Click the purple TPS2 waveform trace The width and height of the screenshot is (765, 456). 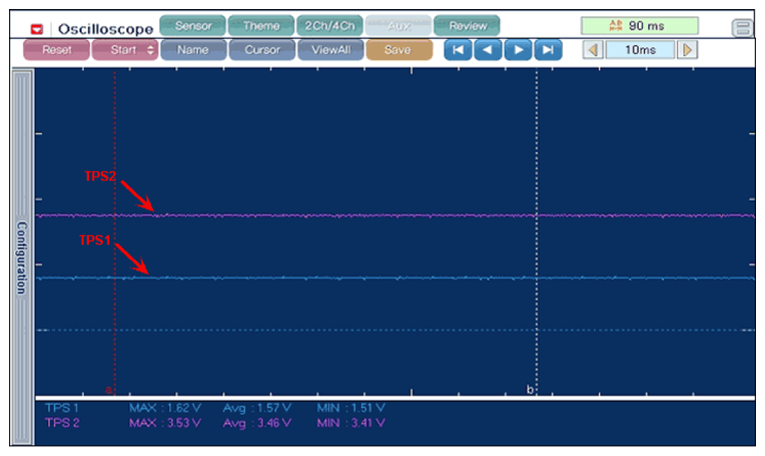(395, 215)
